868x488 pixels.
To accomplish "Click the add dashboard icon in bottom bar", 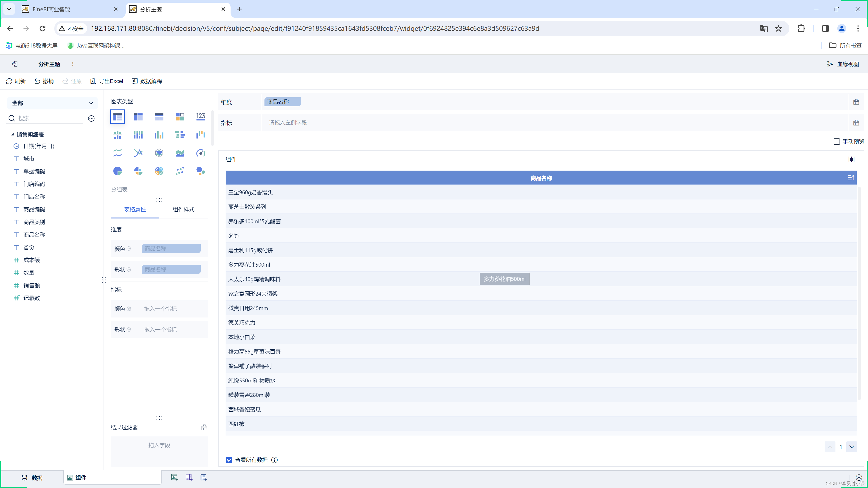I will [x=189, y=478].
